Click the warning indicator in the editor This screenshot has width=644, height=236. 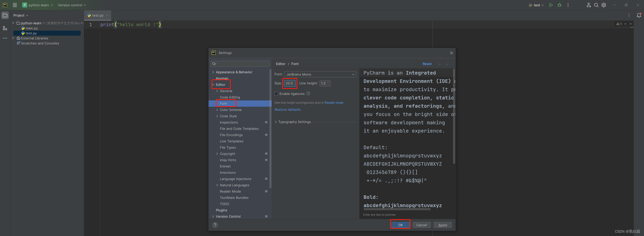[619, 24]
